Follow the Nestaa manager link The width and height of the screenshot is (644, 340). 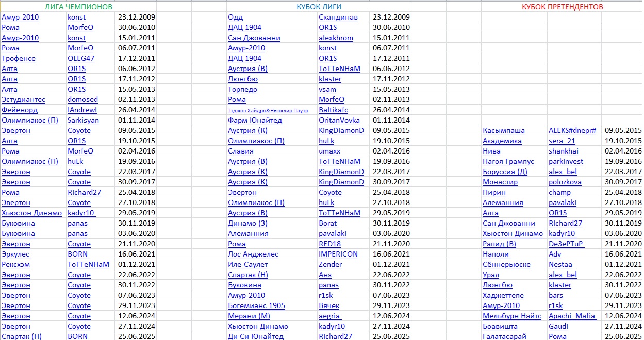click(560, 264)
